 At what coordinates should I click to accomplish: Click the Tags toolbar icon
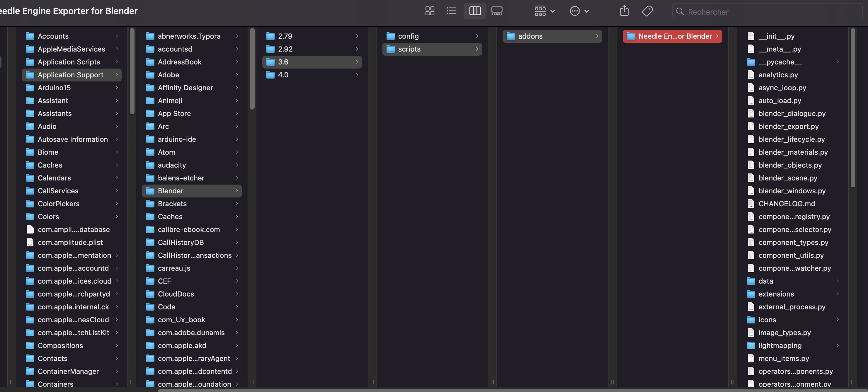coord(647,11)
